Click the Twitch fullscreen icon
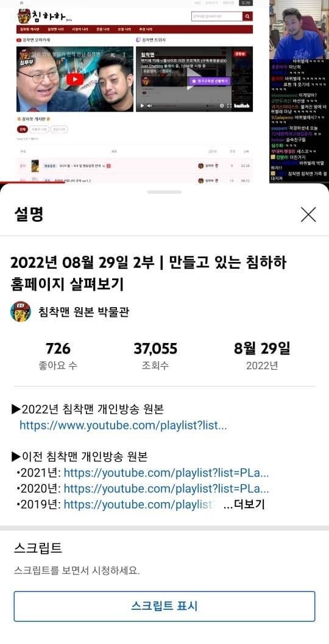The width and height of the screenshot is (329, 644). coord(229,106)
